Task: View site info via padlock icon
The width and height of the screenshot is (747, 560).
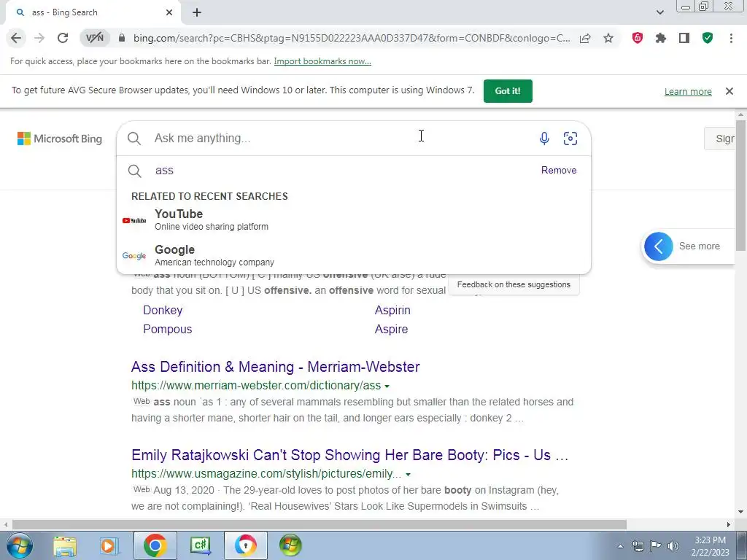Action: coord(122,38)
